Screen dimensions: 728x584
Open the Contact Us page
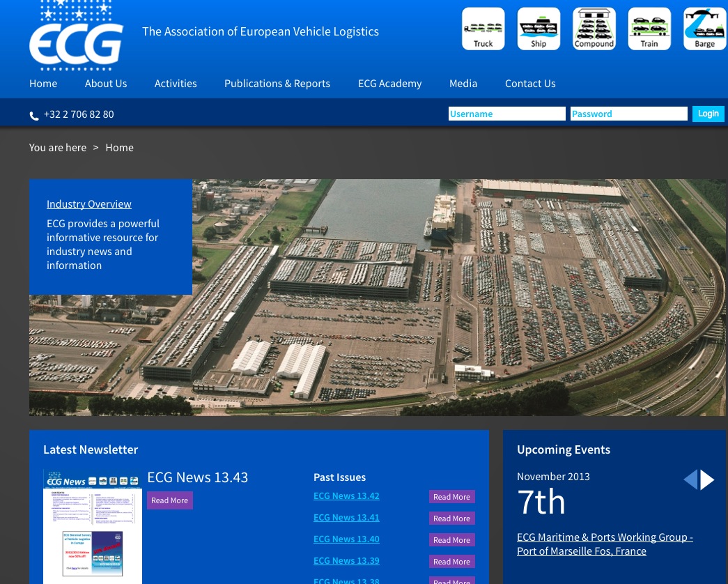(530, 84)
